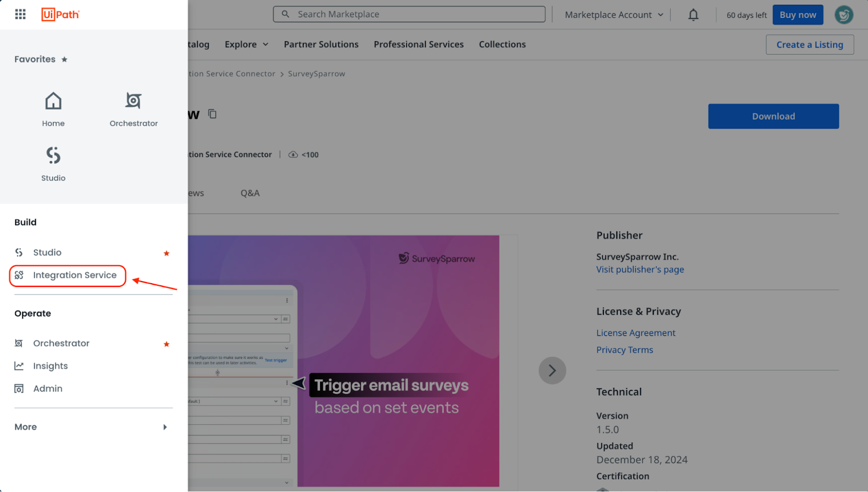The height and width of the screenshot is (492, 868).
Task: Switch to the Q&A tab
Action: tap(250, 193)
